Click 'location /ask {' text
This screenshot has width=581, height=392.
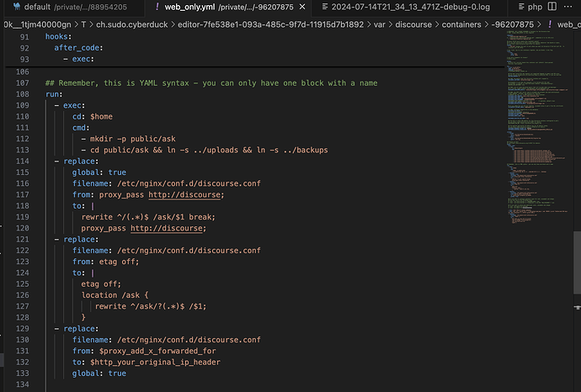[115, 295]
